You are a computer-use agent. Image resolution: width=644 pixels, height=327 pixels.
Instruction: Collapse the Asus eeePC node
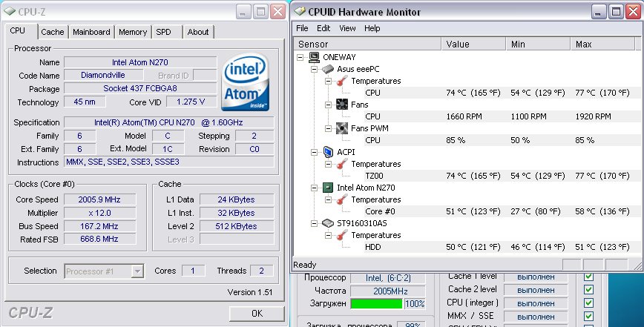click(x=314, y=70)
